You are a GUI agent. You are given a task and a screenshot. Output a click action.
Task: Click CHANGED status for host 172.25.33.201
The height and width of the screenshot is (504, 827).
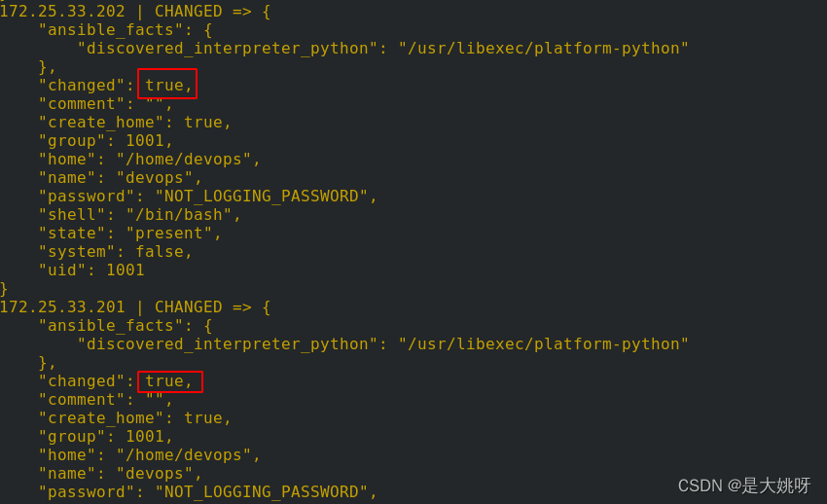[x=189, y=306]
